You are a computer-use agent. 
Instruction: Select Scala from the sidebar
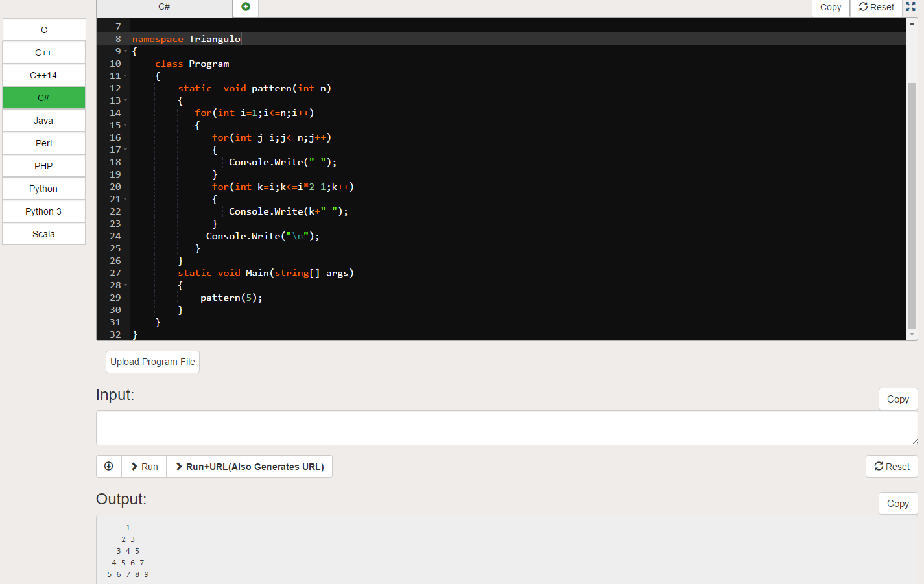tap(43, 234)
